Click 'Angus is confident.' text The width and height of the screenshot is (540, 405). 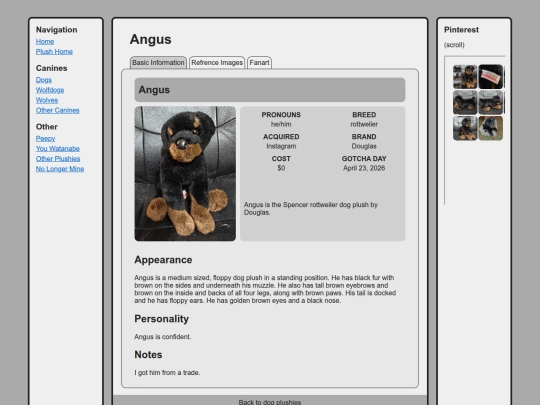(x=163, y=337)
